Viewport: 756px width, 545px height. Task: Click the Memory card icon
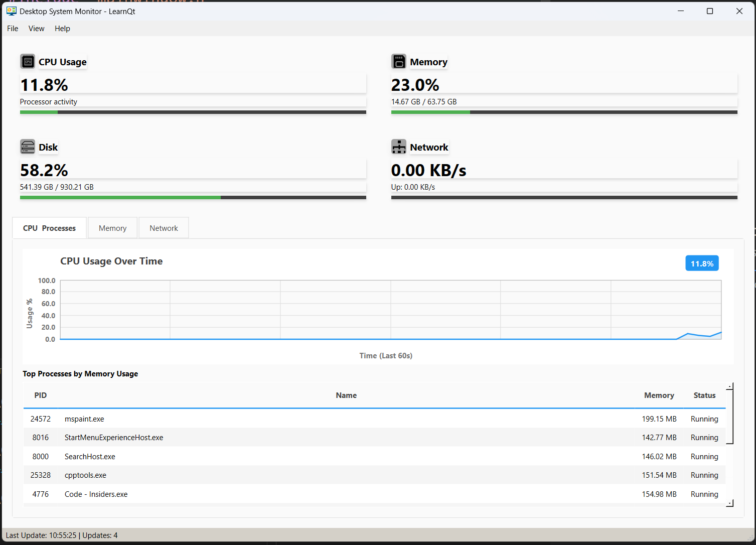pos(399,62)
